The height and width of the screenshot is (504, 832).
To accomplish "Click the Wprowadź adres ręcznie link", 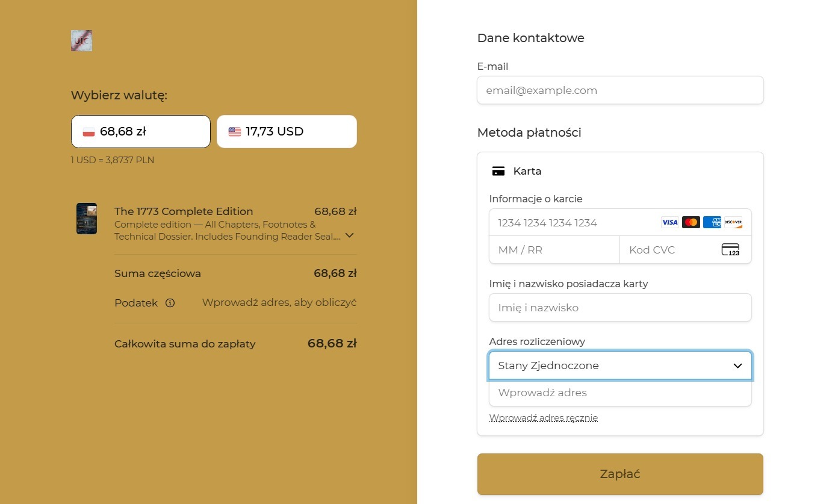I will [x=543, y=418].
